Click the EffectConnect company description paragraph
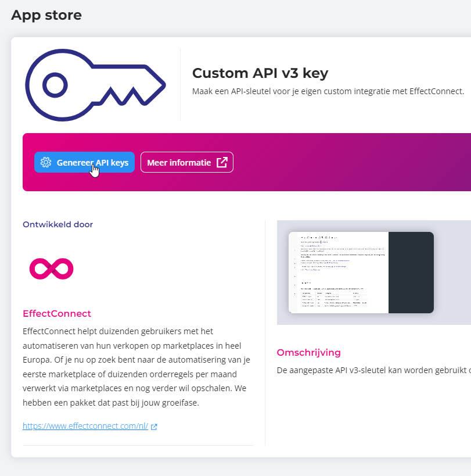 tap(136, 367)
